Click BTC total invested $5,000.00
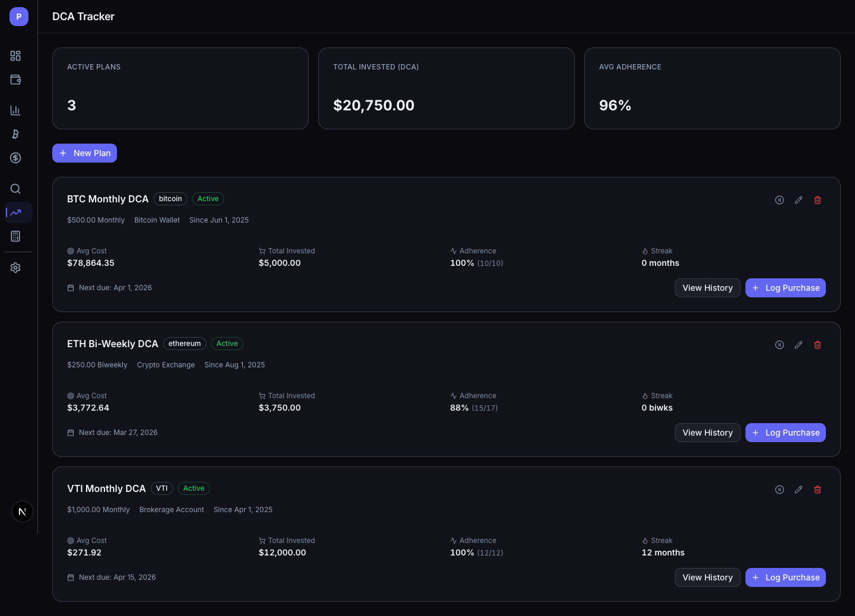 (280, 263)
